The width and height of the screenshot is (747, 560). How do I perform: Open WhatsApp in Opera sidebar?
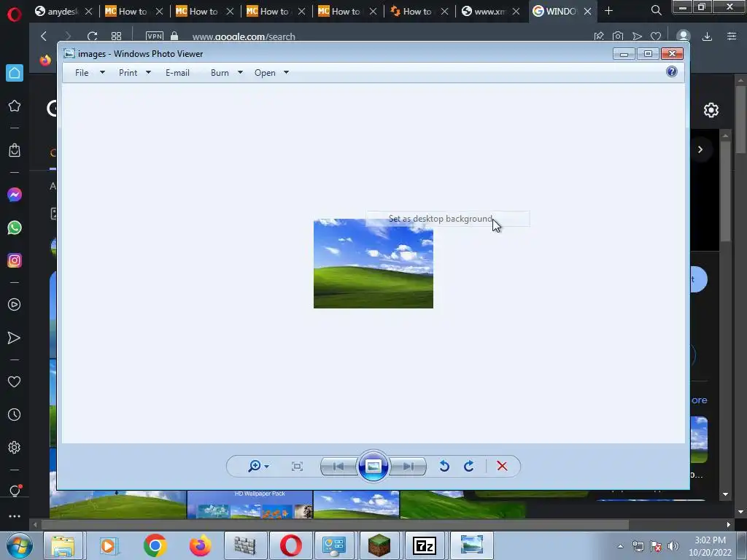pos(15,227)
